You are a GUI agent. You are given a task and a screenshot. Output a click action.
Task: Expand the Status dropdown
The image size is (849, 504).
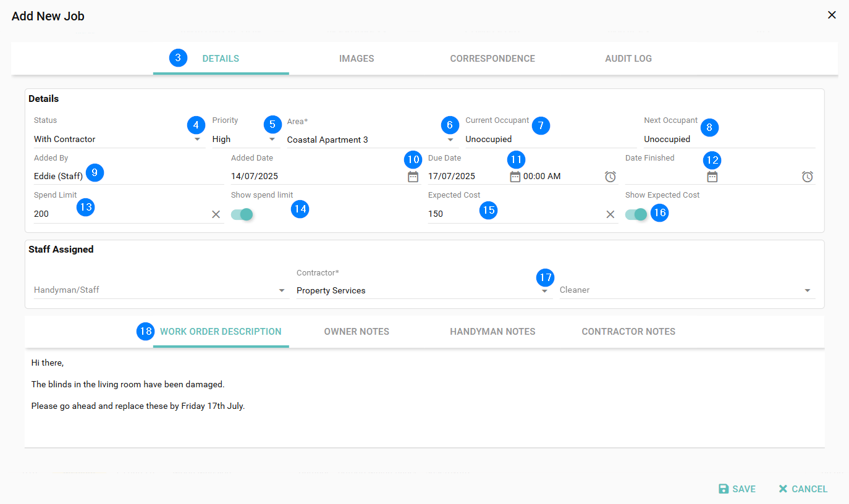pos(197,140)
